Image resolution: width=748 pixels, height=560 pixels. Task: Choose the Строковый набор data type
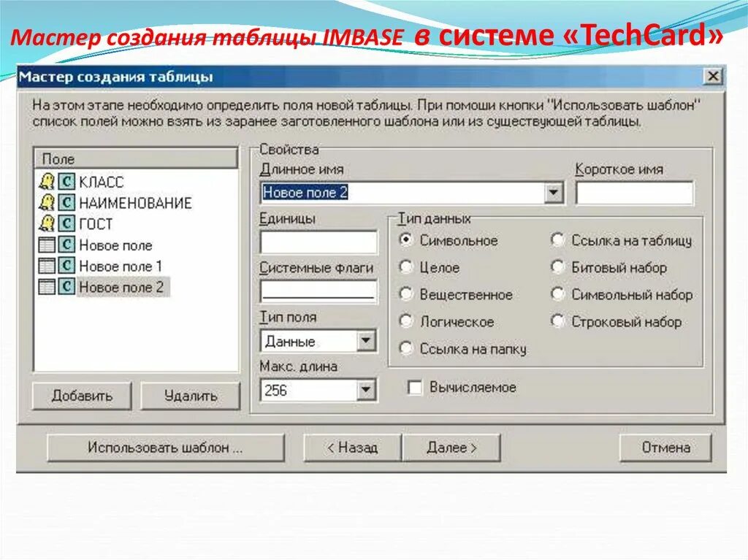(x=557, y=321)
